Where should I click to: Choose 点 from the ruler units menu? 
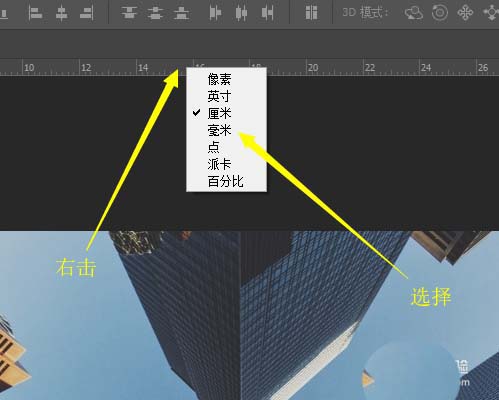tap(226, 147)
